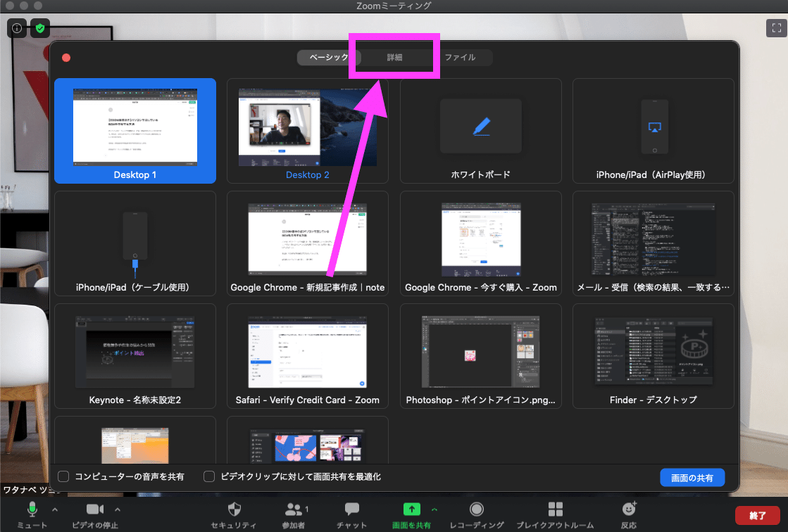
Task: Switch to the ファイル tab
Action: pyautogui.click(x=460, y=57)
